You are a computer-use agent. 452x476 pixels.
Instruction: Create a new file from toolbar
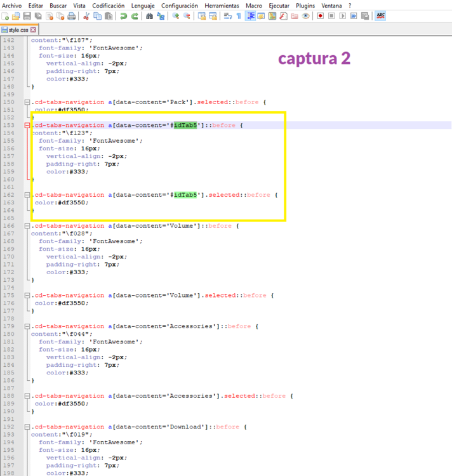[x=6, y=16]
